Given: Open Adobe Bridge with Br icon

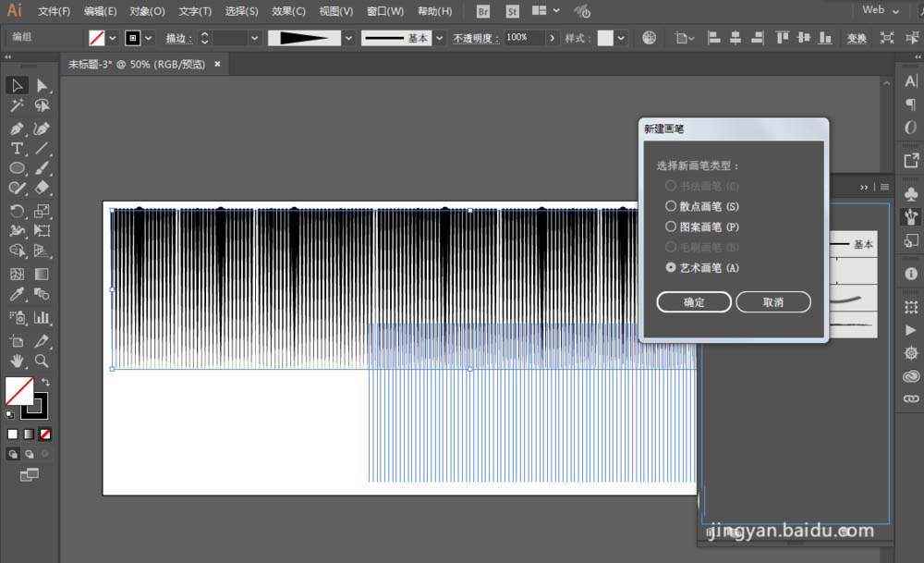Looking at the screenshot, I should click(x=483, y=11).
